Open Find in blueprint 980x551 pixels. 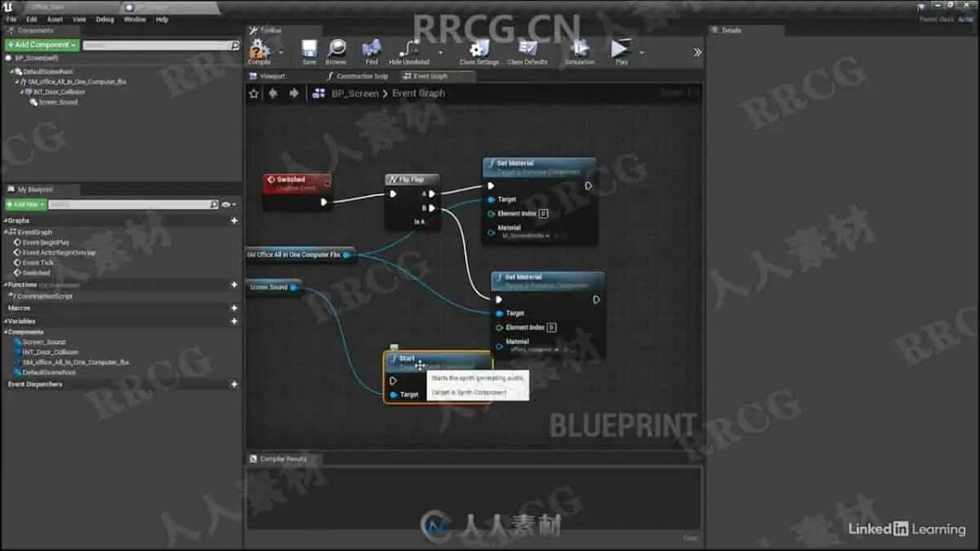pyautogui.click(x=372, y=50)
